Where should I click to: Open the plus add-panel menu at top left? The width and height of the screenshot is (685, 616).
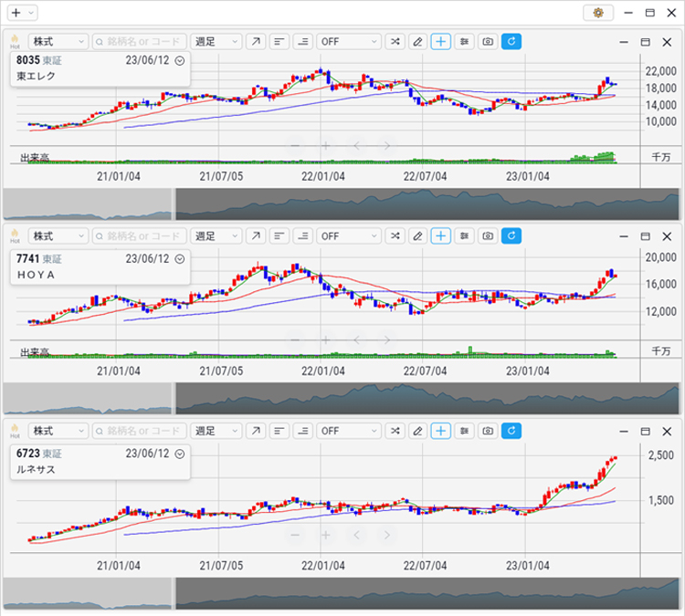click(x=22, y=13)
